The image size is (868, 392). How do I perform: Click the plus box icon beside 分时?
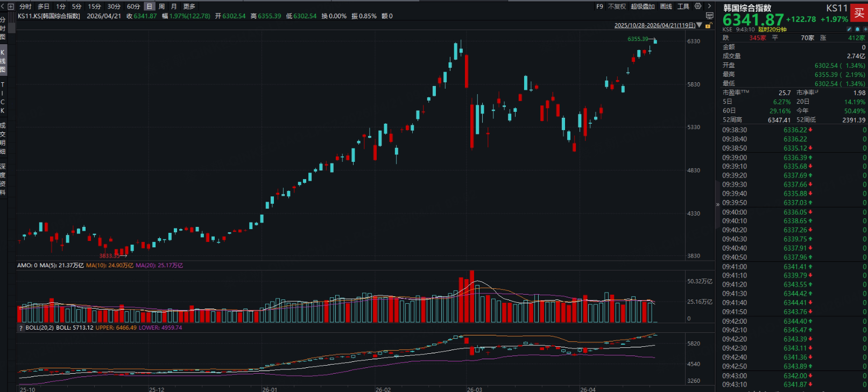(x=11, y=6)
